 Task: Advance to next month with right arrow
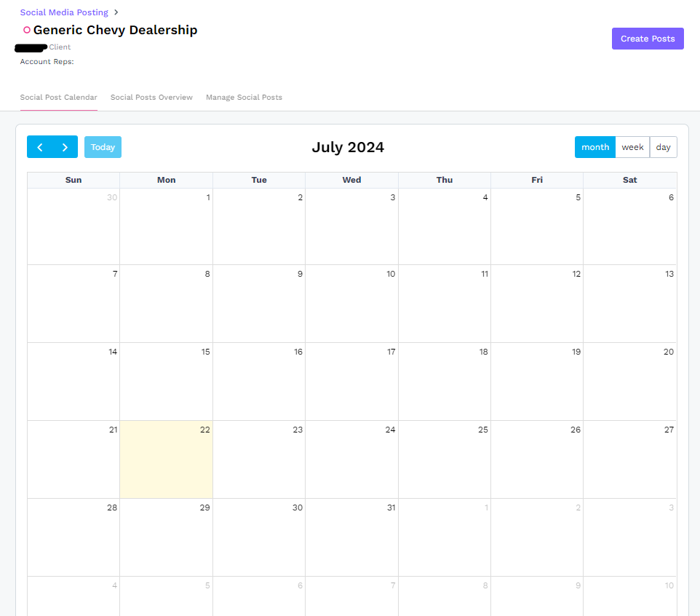(x=65, y=147)
